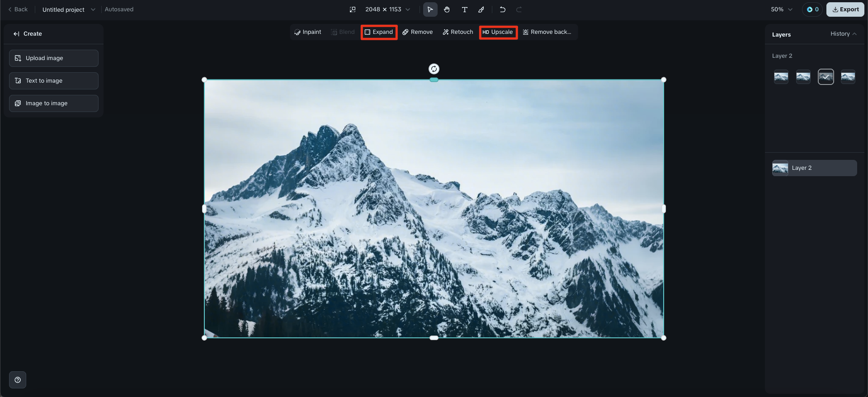The image size is (868, 397).
Task: Collapse the History section
Action: 843,34
